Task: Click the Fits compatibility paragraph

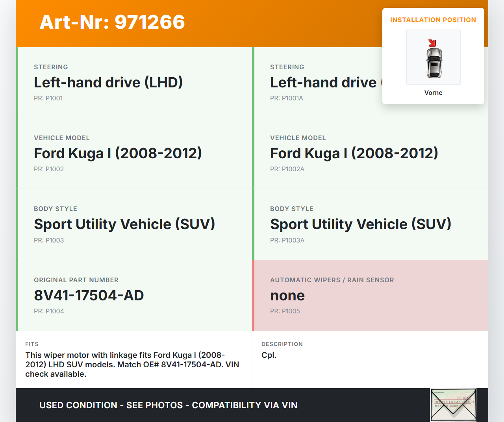Action: tap(132, 365)
